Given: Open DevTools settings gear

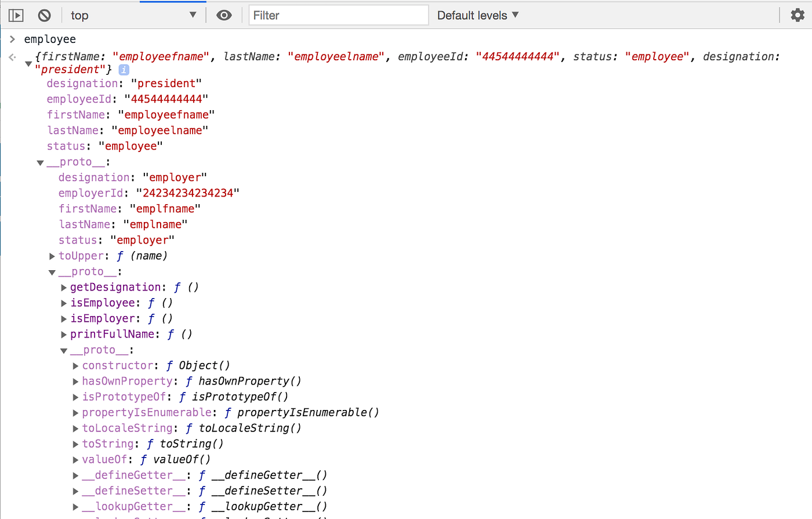Looking at the screenshot, I should click(797, 15).
